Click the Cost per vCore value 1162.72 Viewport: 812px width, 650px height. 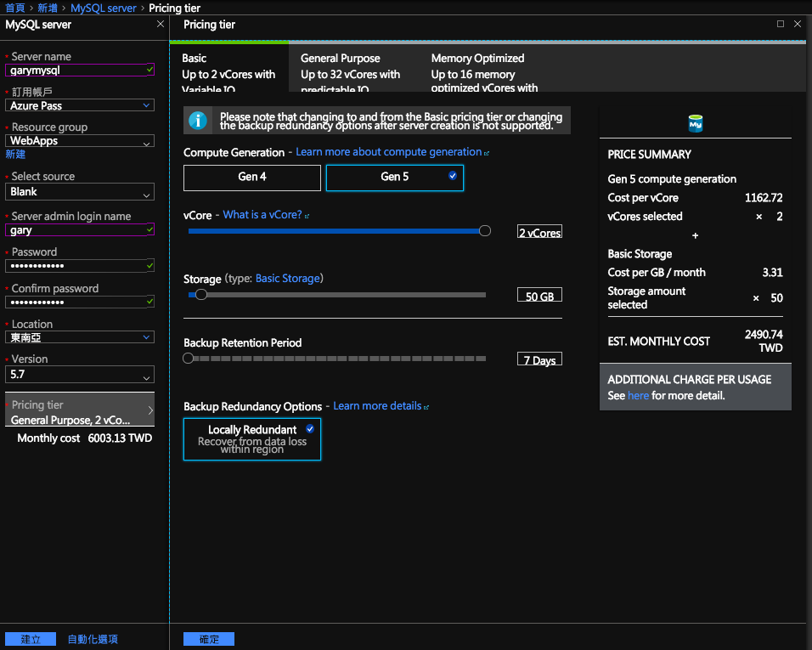(x=764, y=198)
